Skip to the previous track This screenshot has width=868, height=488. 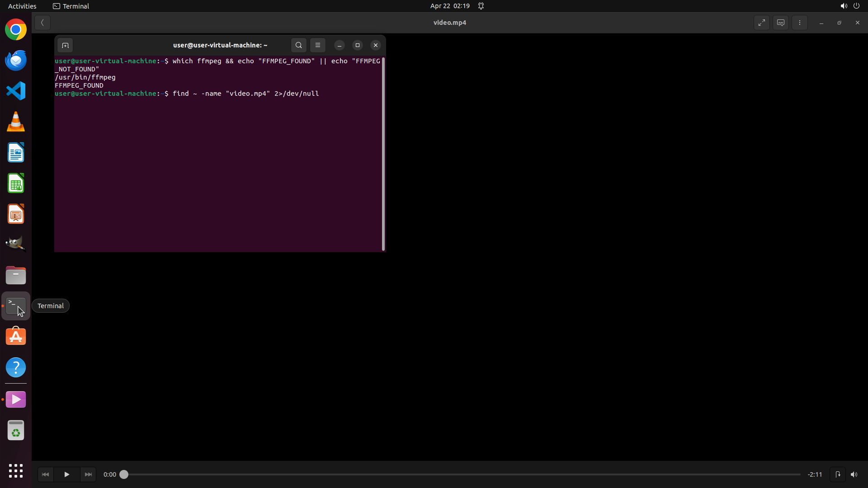pyautogui.click(x=45, y=474)
